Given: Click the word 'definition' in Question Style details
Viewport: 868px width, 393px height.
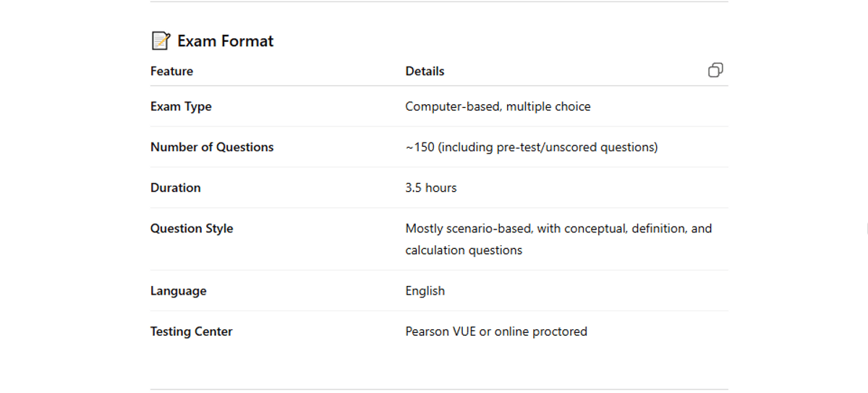Looking at the screenshot, I should click(658, 228).
